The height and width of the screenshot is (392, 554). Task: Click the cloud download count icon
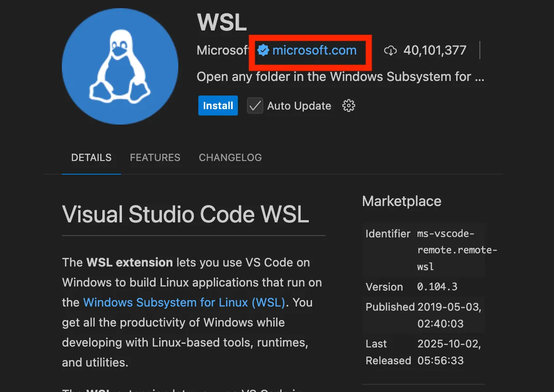coord(390,50)
